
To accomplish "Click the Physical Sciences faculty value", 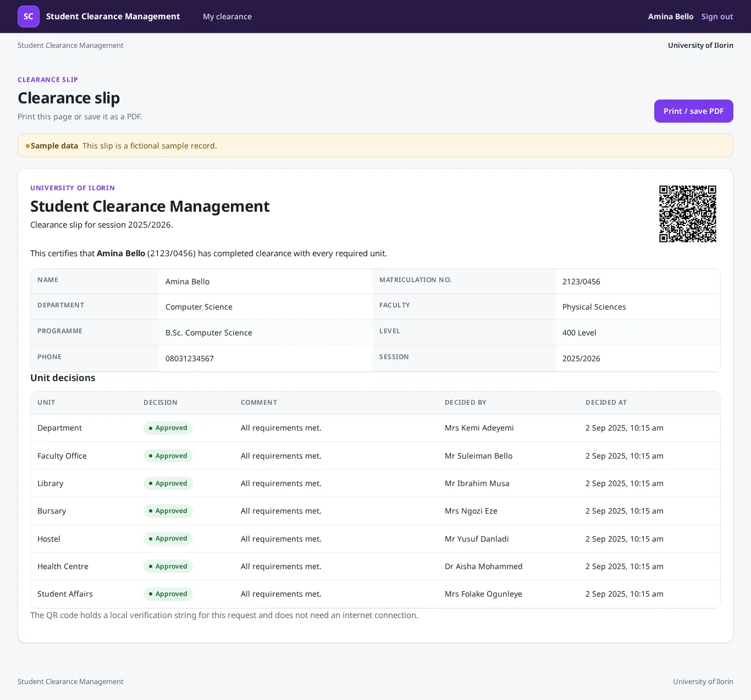I will click(594, 307).
